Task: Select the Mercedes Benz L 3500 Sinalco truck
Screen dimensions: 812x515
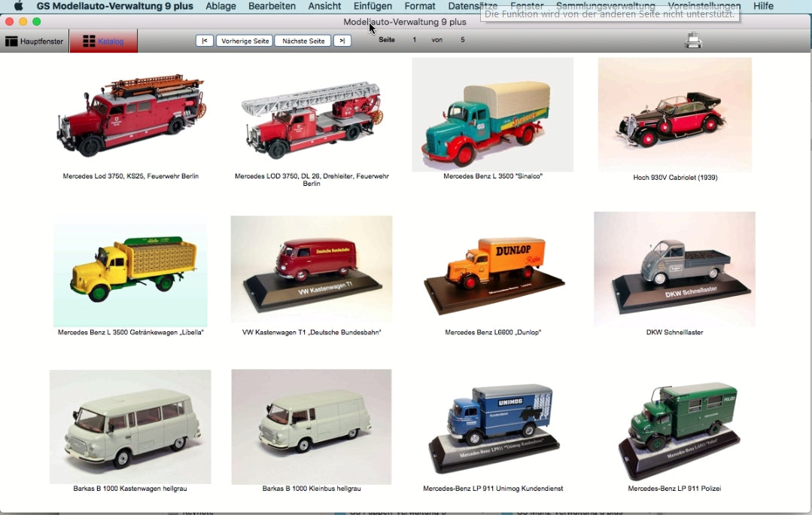Action: click(x=492, y=114)
